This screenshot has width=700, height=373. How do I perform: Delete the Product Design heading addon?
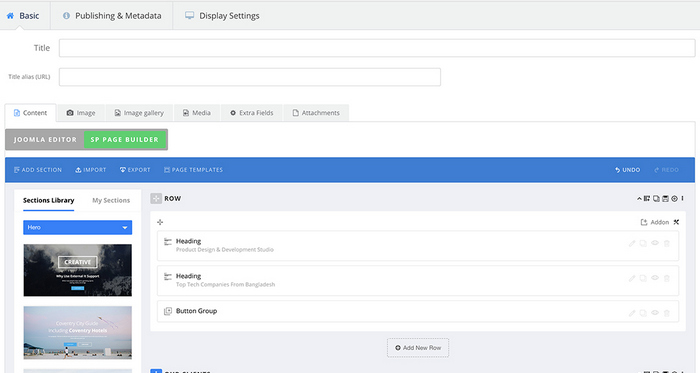tap(667, 244)
